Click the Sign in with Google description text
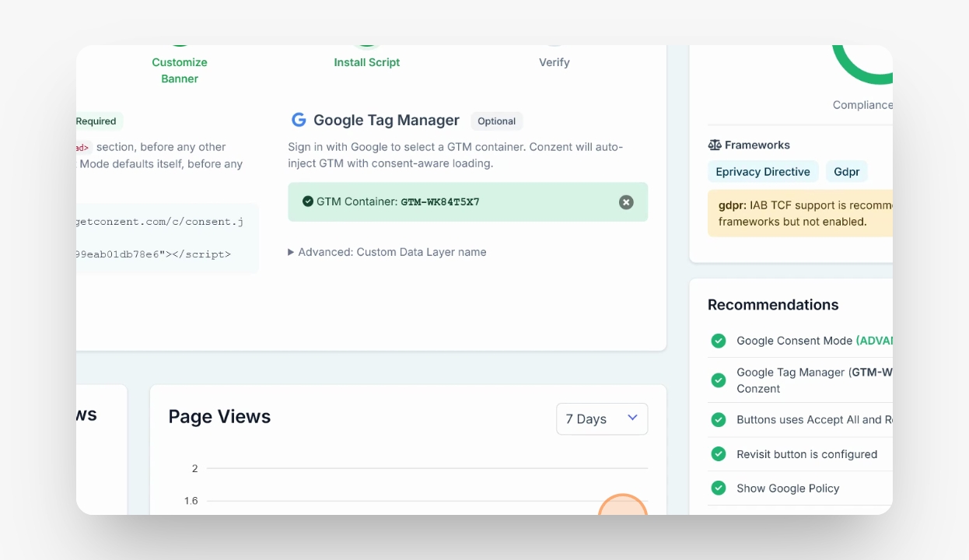 [456, 155]
